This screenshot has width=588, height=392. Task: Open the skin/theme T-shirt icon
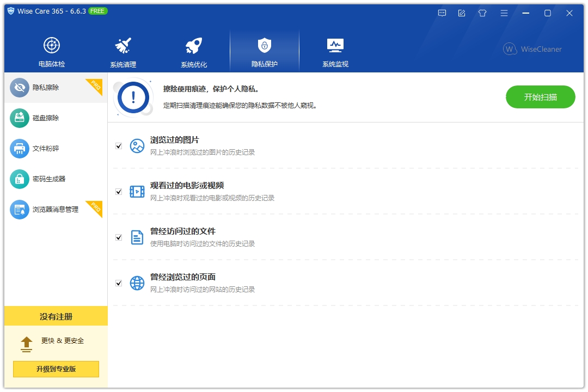point(482,13)
